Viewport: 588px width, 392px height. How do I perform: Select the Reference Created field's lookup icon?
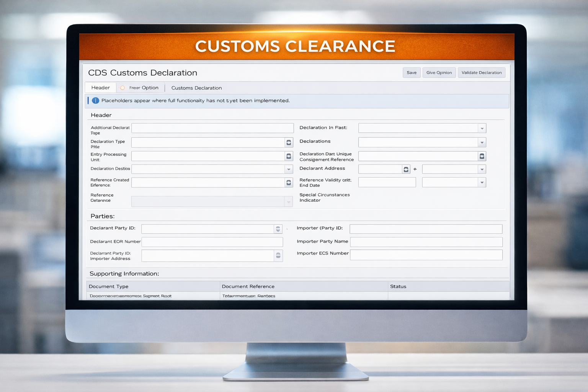coord(288,183)
